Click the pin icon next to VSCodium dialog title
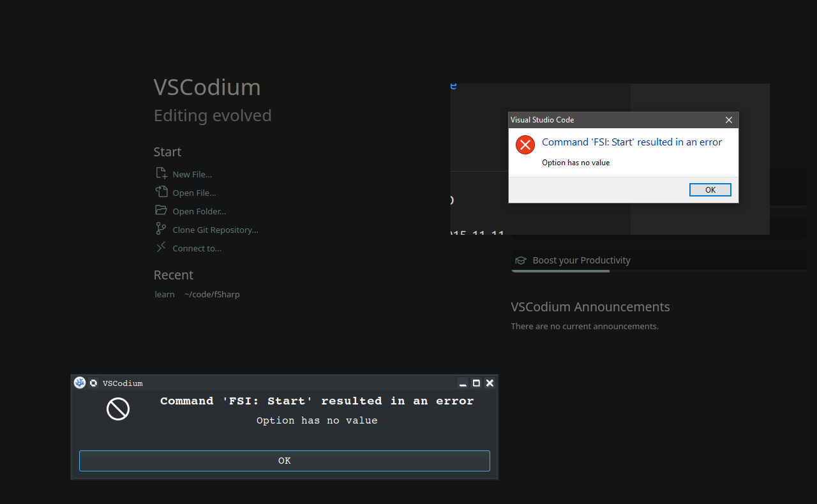The width and height of the screenshot is (817, 504). 93,383
